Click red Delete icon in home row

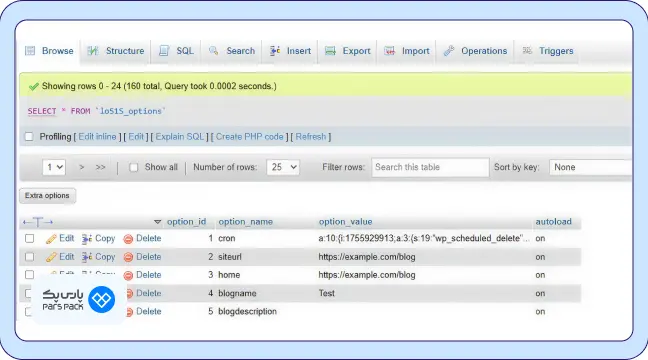point(128,275)
